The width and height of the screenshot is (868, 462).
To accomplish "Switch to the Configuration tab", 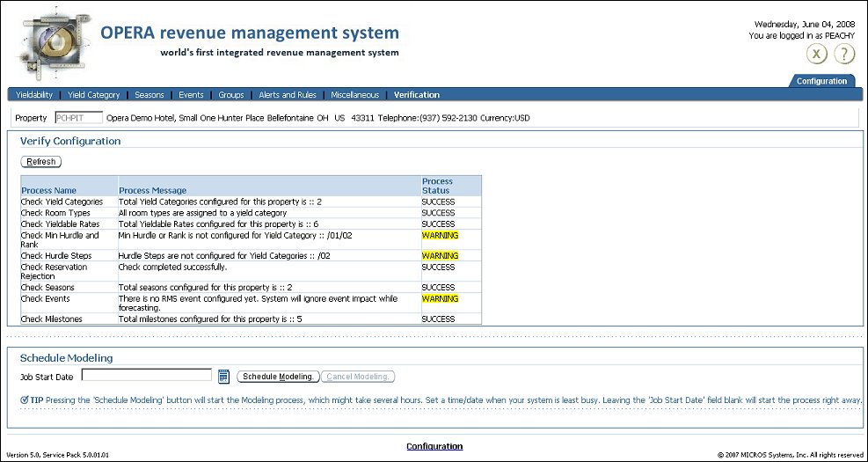I will [821, 81].
